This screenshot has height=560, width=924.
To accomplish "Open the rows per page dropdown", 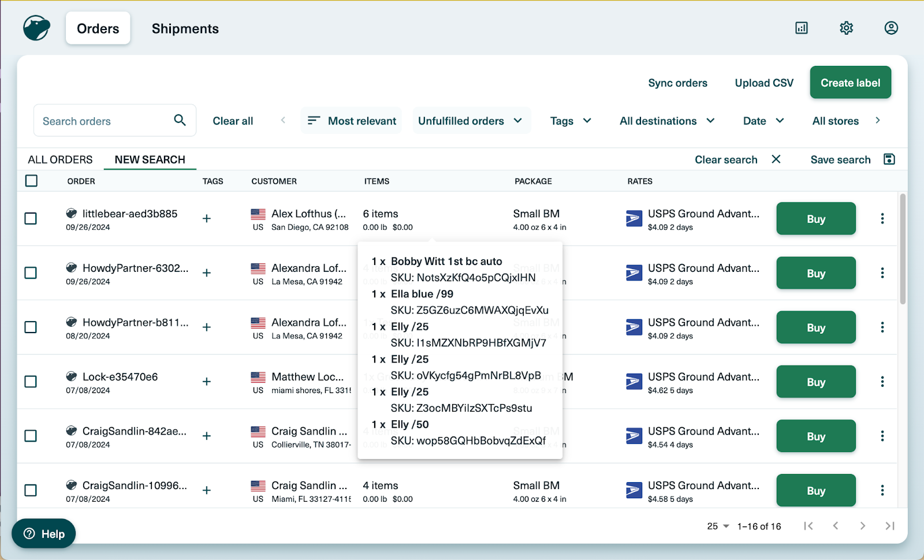I will click(718, 526).
